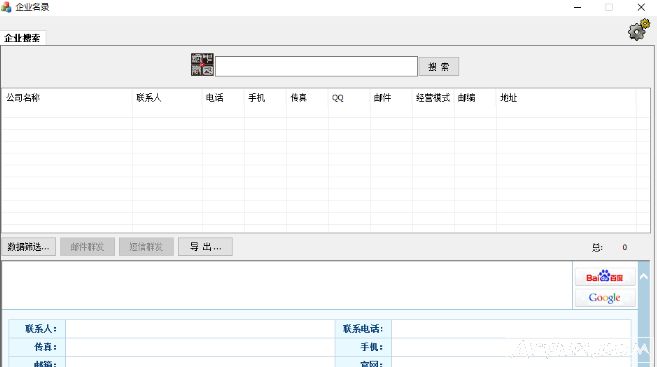Sort by 联系人 column header
Viewport: 657px width, 367px height.
point(168,98)
